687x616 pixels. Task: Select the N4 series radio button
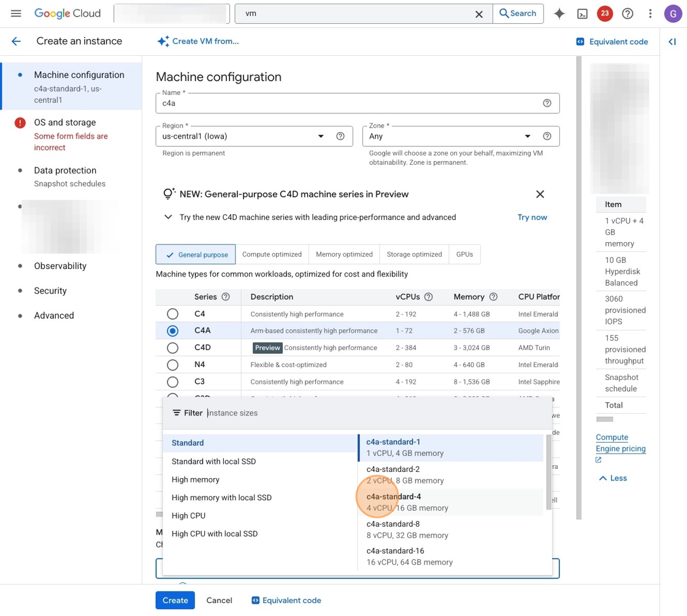[172, 365]
